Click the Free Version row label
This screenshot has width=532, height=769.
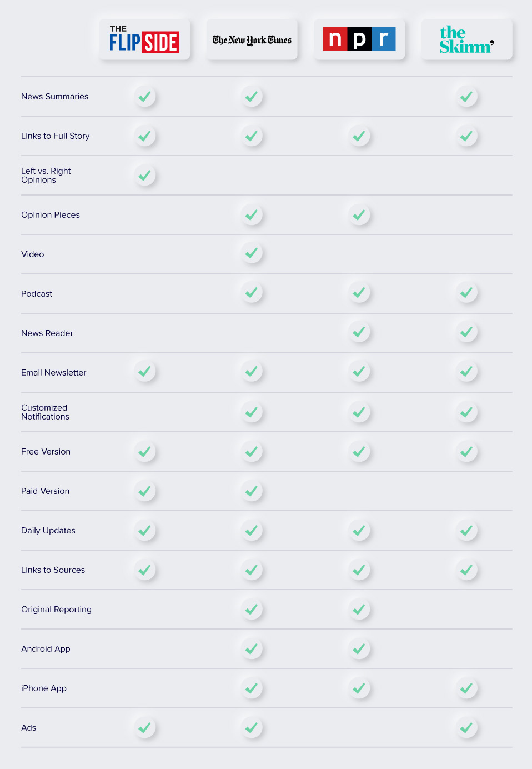click(46, 452)
